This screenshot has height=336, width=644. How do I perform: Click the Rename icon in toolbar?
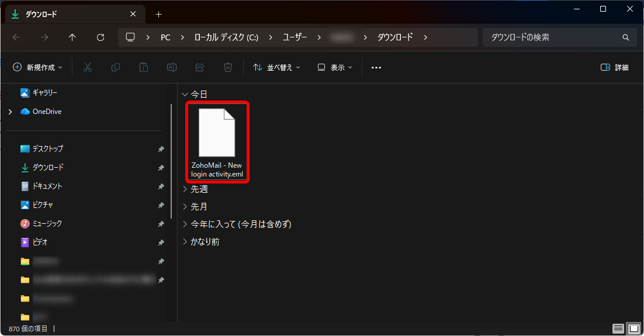pos(172,67)
